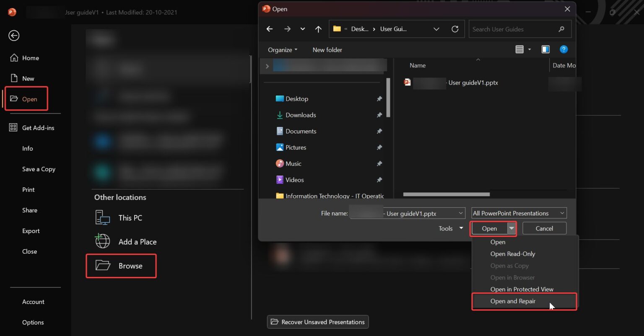Open the Get Add-ins page
The image size is (644, 336).
pos(32,128)
